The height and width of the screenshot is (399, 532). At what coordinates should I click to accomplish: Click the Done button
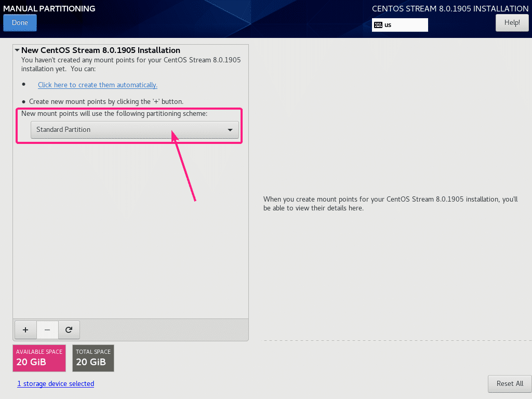point(20,23)
